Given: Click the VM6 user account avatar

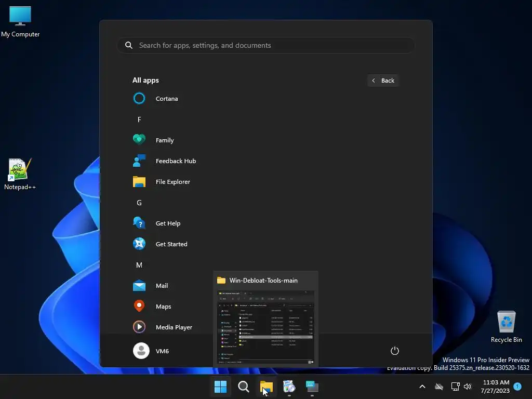Looking at the screenshot, I should [141, 351].
